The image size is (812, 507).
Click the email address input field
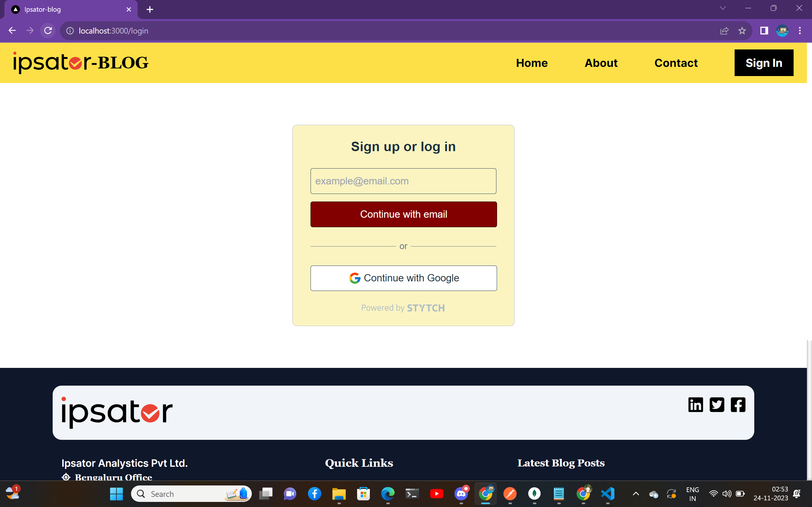[403, 181]
